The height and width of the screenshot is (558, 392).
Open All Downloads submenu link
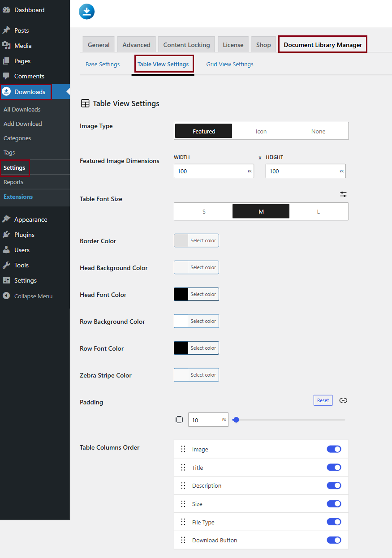click(x=22, y=109)
